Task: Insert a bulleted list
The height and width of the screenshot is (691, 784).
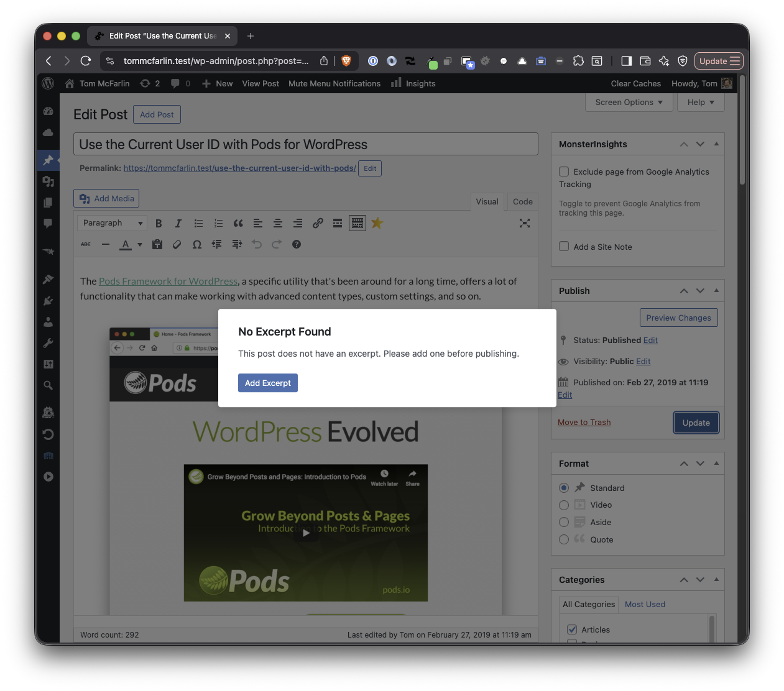Action: (198, 223)
